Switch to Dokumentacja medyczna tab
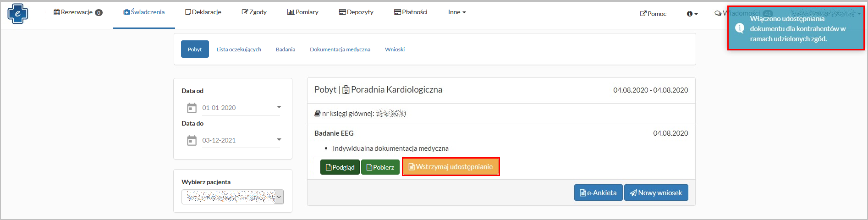This screenshot has height=220, width=868. click(340, 49)
